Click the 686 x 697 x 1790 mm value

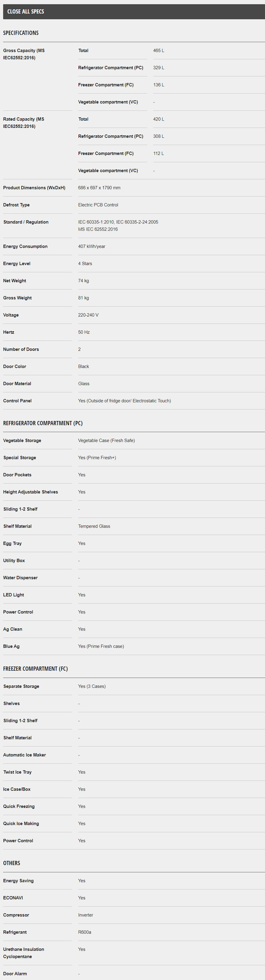coord(99,188)
